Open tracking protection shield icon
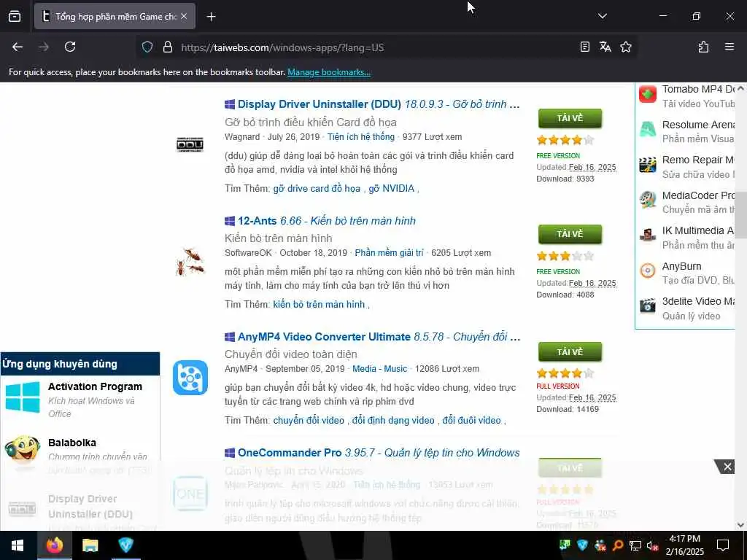This screenshot has height=560, width=747. click(147, 47)
